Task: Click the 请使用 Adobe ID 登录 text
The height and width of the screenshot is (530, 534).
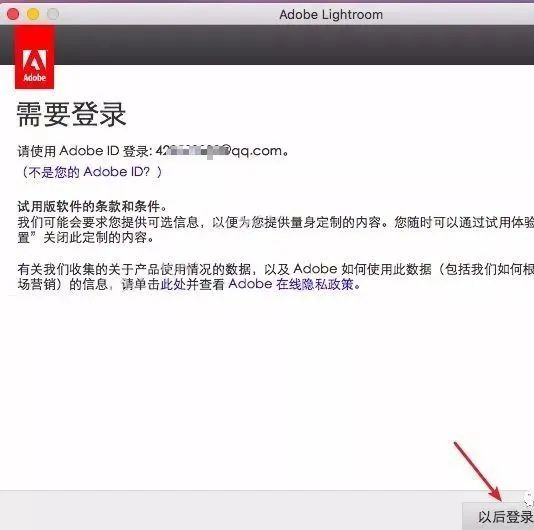Action: pyautogui.click(x=84, y=151)
